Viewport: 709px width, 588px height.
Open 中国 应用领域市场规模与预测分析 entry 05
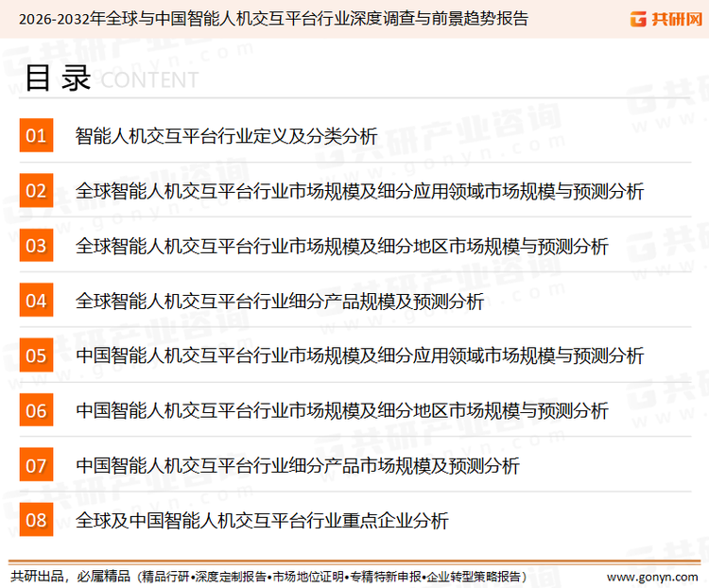click(360, 355)
